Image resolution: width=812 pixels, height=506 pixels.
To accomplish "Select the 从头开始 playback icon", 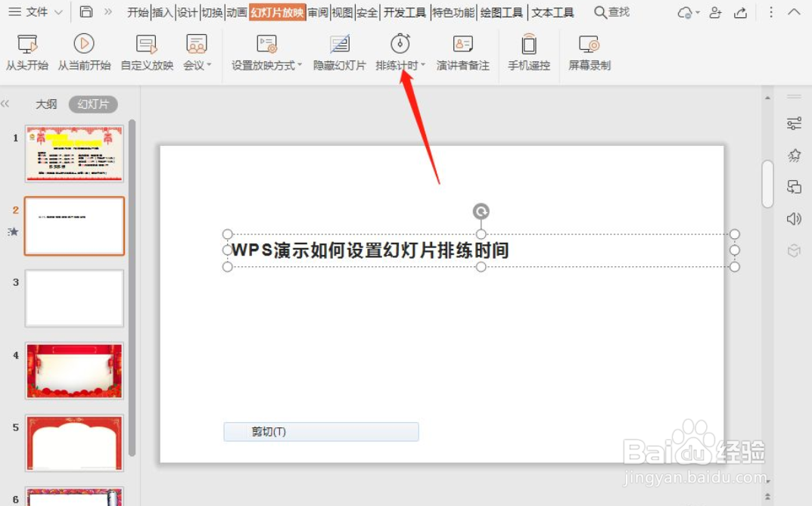I will tap(27, 44).
